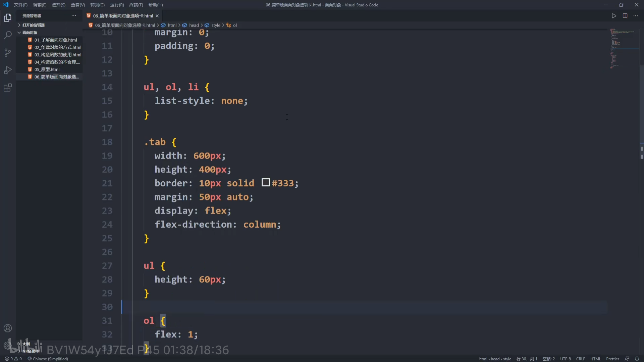Open explorer panel more actions ellipsis

74,16
